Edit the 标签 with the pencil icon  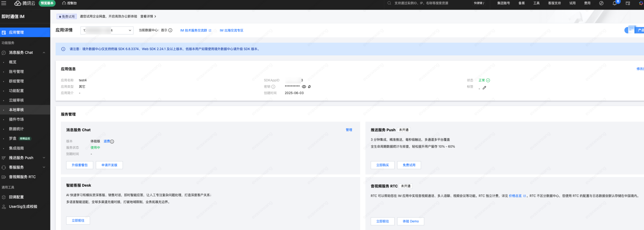pyautogui.click(x=484, y=88)
